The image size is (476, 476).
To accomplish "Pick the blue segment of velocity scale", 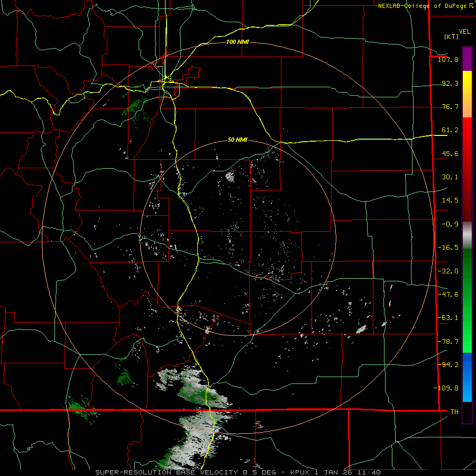I will (x=467, y=364).
